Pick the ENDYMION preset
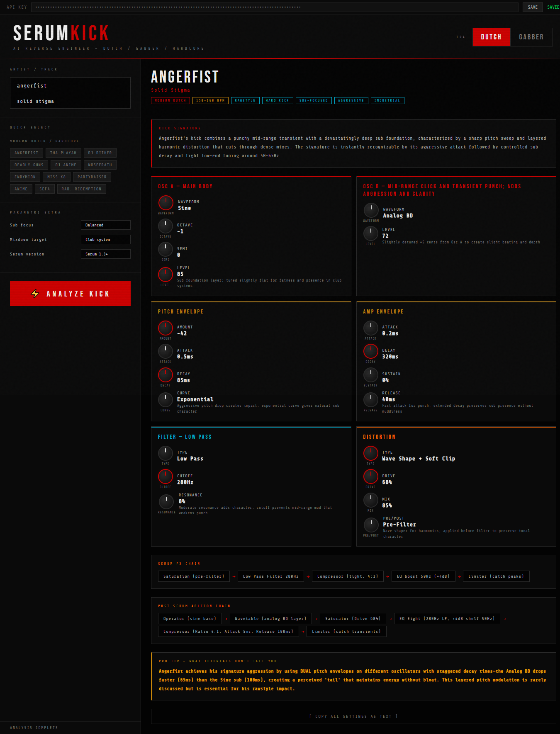 click(25, 177)
